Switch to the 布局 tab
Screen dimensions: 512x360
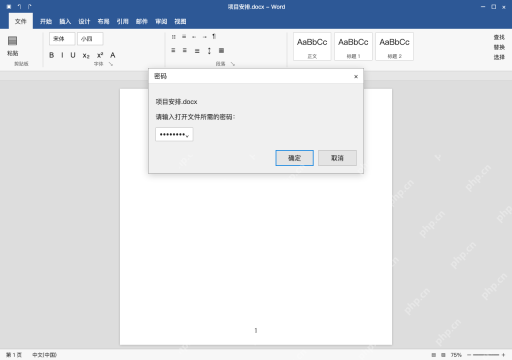click(x=103, y=21)
